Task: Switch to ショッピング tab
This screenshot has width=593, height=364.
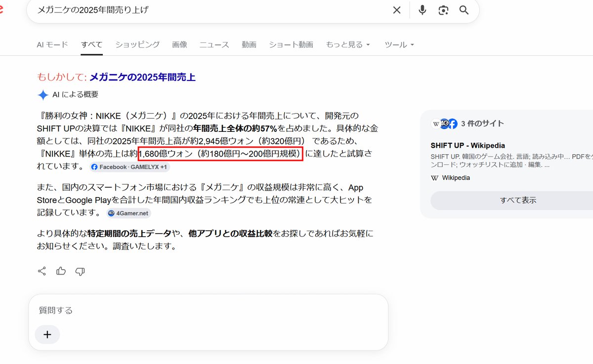Action: 137,44
